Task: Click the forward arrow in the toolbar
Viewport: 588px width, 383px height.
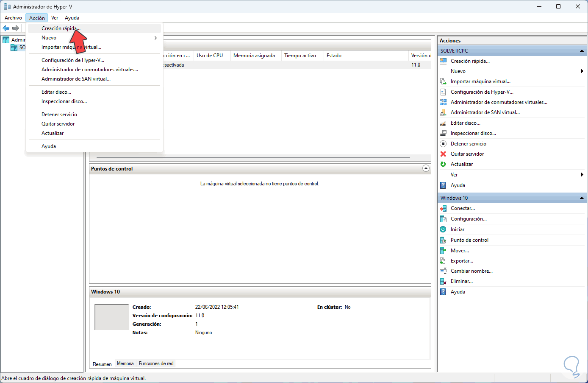Action: pos(16,28)
